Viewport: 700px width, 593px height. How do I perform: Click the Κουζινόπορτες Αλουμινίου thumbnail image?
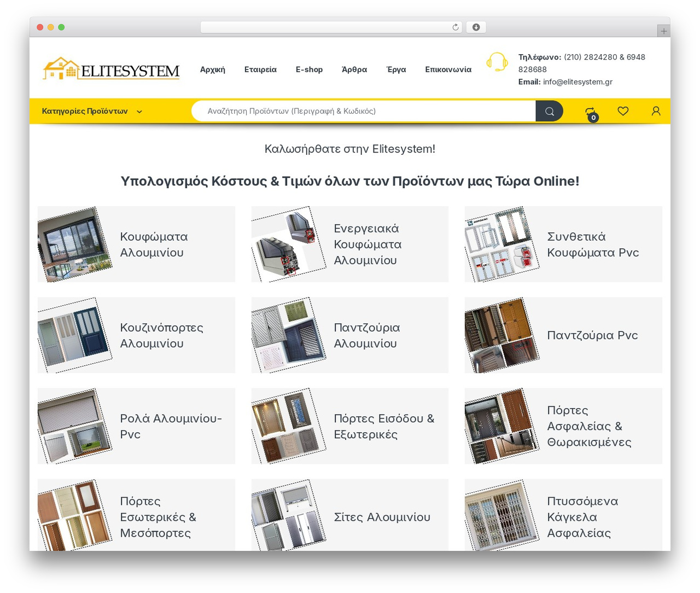coord(75,335)
